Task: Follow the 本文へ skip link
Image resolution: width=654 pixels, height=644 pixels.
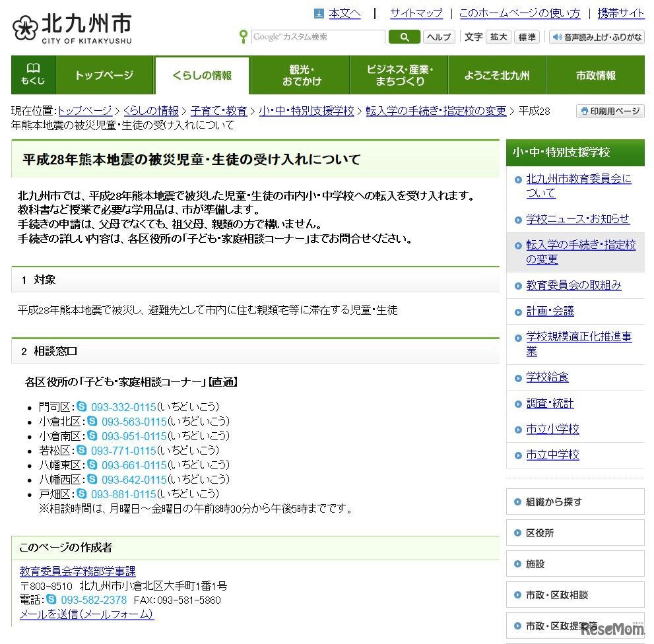Action: [344, 14]
